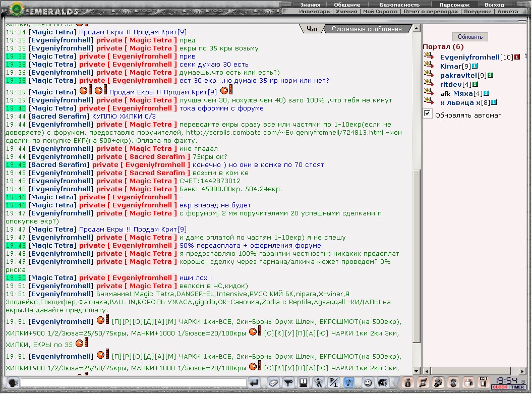532x394 pixels.
Task: Open the 'Общение' top menu
Action: [x=347, y=5]
